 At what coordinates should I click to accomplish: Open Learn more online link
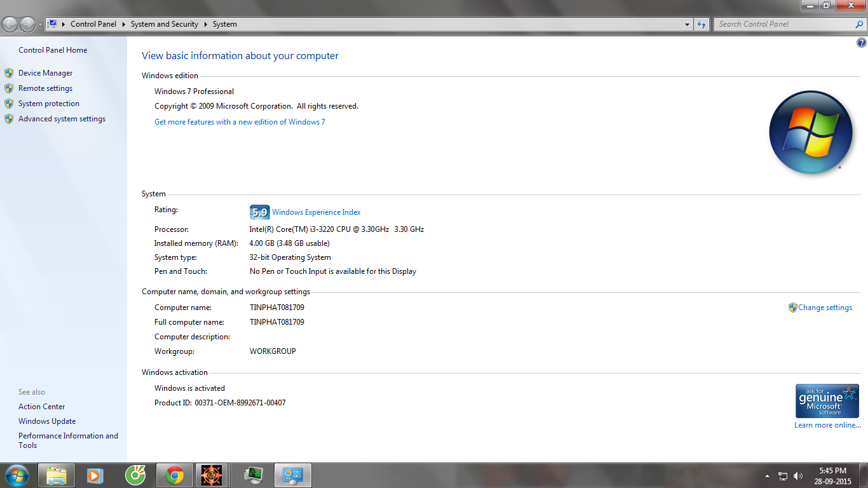827,425
